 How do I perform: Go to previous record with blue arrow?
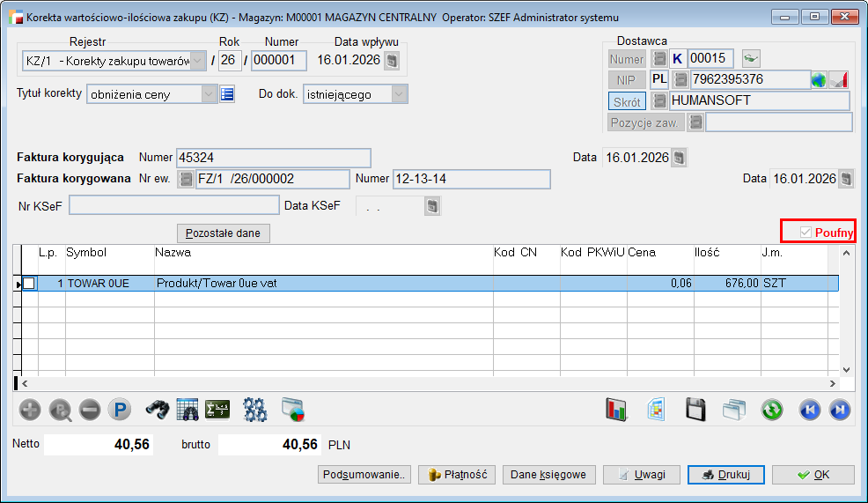pyautogui.click(x=810, y=409)
